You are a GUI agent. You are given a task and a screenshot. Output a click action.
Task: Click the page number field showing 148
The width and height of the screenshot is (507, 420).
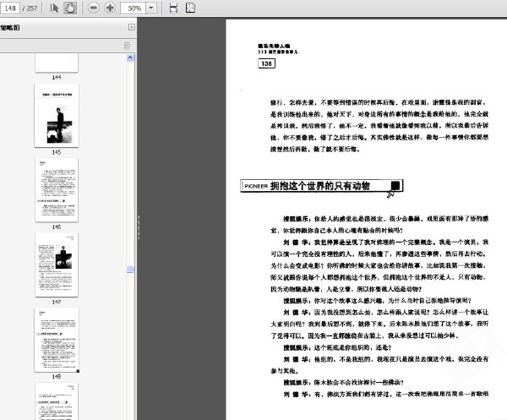(x=10, y=8)
